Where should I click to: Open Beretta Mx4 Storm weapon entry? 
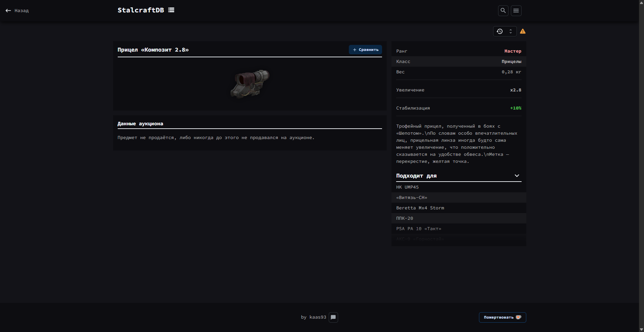[420, 208]
